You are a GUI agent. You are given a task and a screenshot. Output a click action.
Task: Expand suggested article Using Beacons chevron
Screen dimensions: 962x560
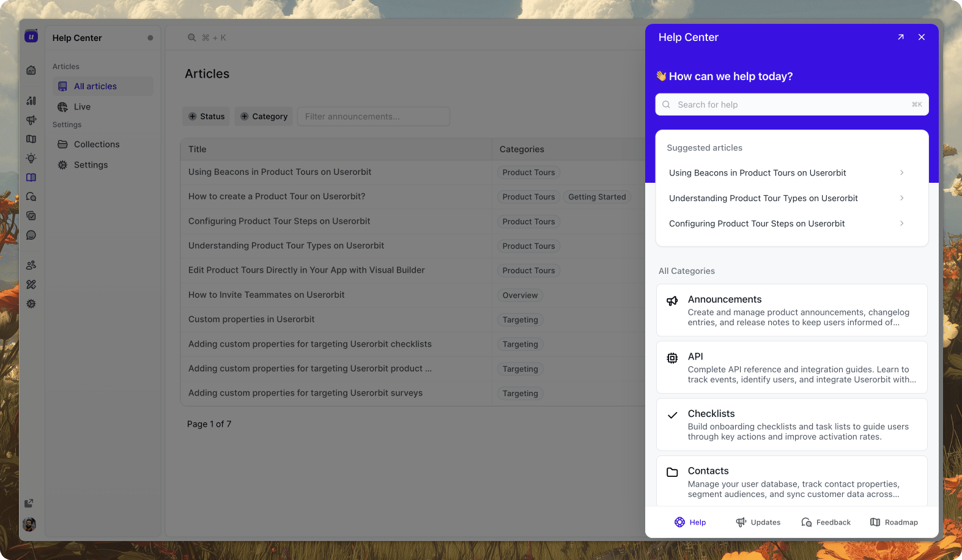901,173
